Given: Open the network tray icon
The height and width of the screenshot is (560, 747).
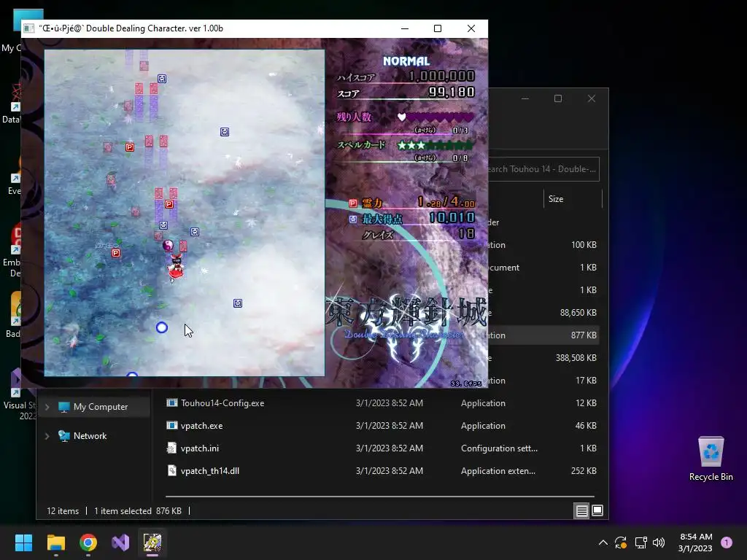Looking at the screenshot, I should tap(640, 542).
